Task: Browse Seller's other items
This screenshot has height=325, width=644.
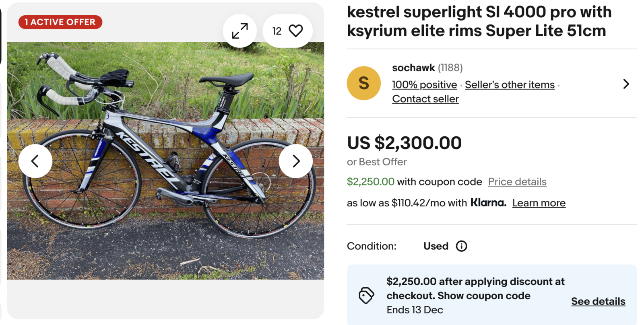Action: 510,85
